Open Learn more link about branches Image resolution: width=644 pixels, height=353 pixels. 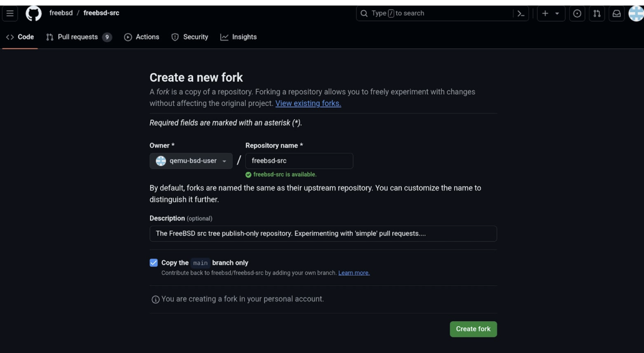tap(354, 273)
